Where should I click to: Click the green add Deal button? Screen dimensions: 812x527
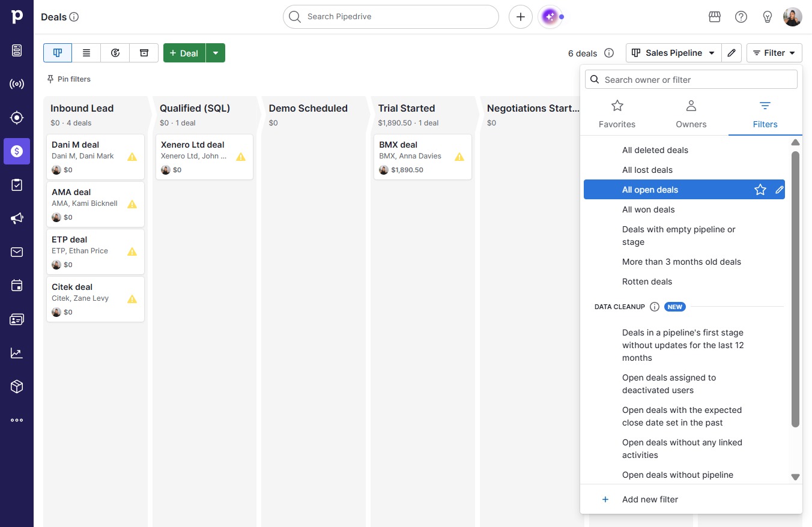tap(184, 53)
